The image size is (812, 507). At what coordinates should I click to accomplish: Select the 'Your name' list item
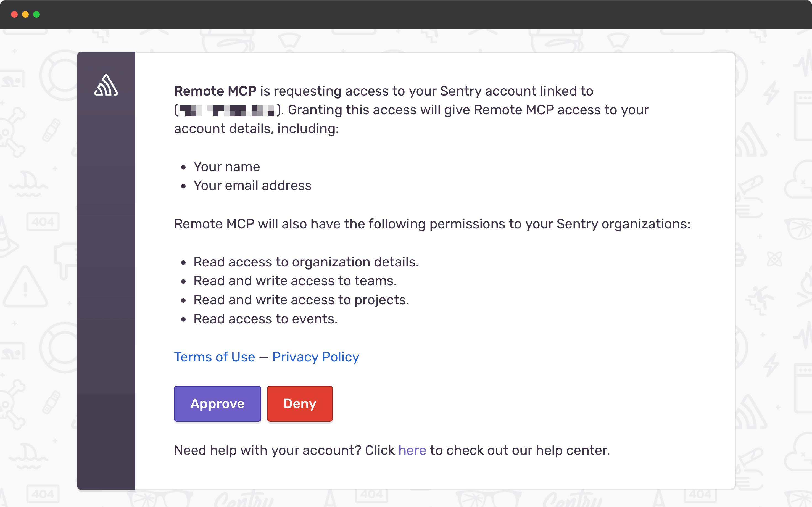tap(226, 166)
